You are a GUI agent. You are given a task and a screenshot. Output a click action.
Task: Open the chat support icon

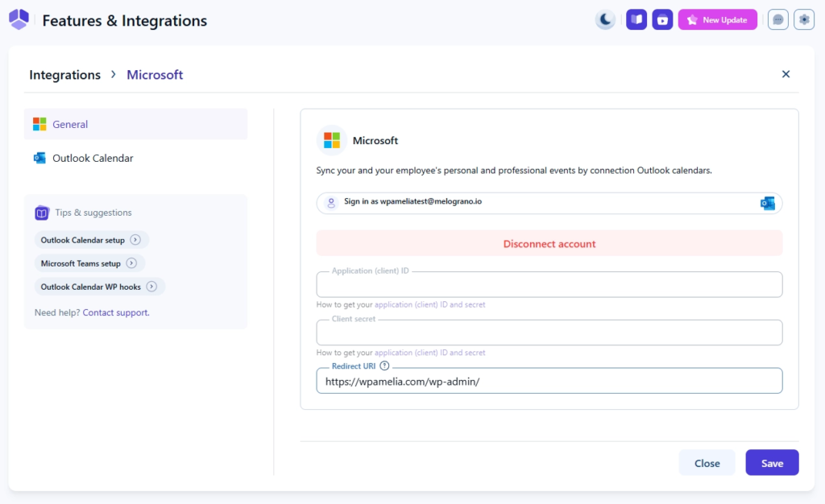777,20
